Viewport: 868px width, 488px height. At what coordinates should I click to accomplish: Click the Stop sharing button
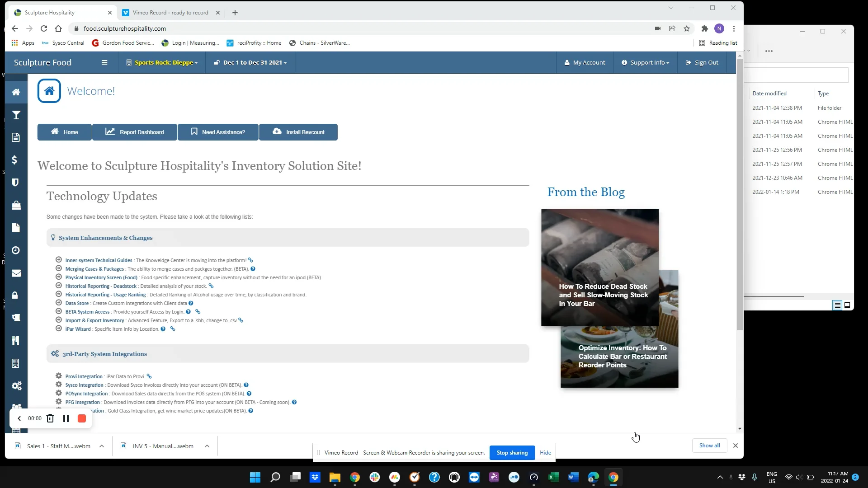coord(512,453)
